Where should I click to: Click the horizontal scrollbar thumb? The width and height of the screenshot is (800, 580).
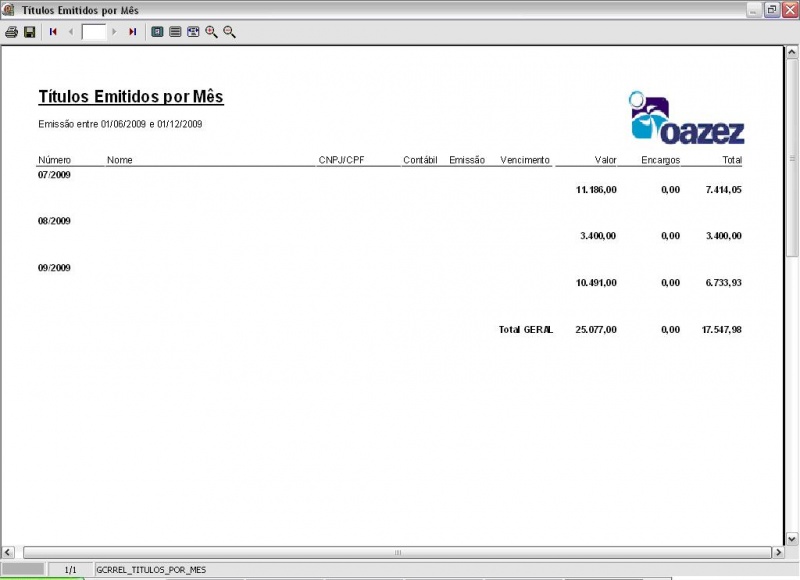397,552
